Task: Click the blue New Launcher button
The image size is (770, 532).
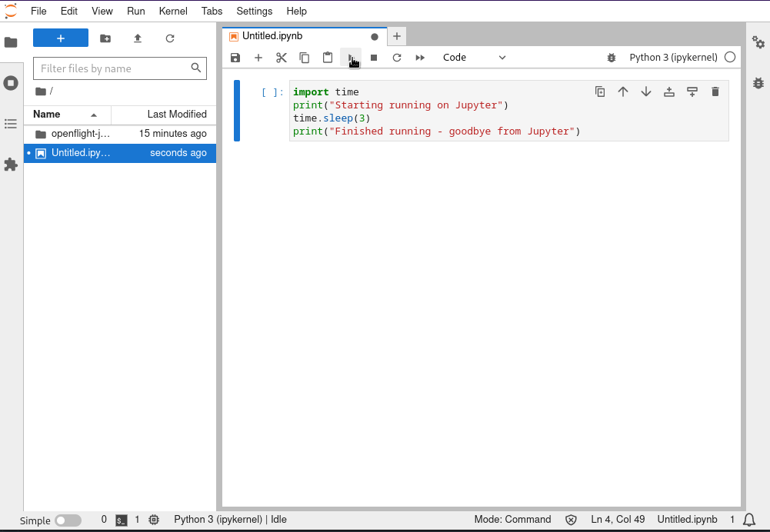Action: [60, 38]
